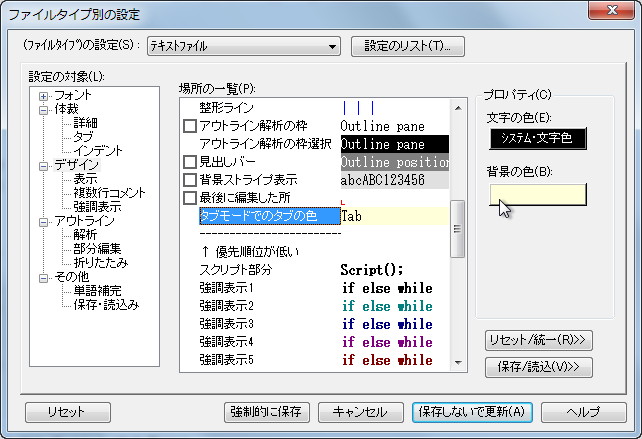Click the list scroll-down arrow
This screenshot has height=439, width=642.
click(x=458, y=362)
